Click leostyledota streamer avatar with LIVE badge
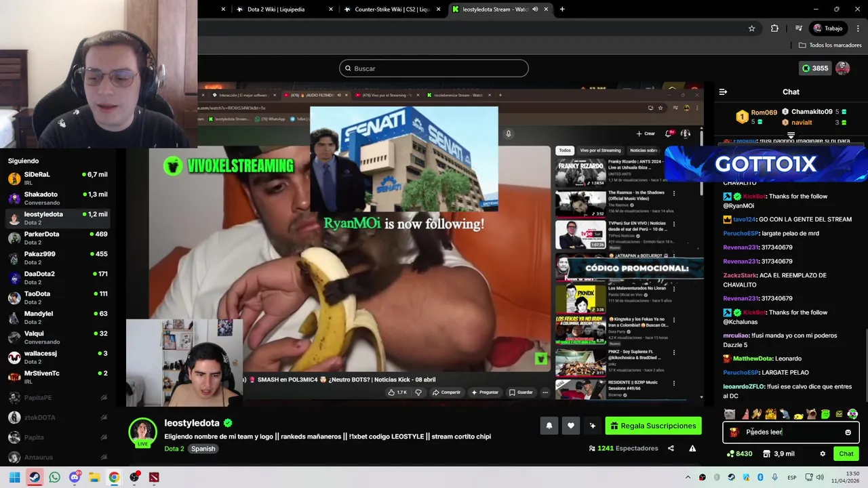 [143, 432]
